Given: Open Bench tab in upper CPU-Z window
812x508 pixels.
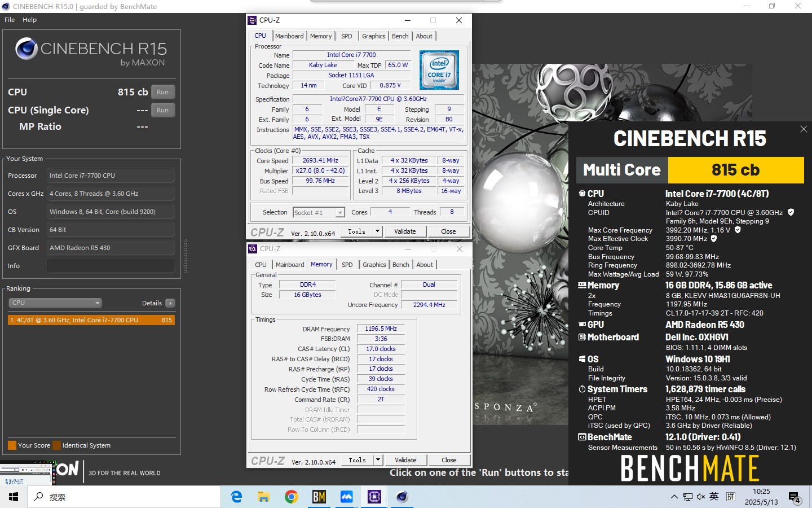Looking at the screenshot, I should click(400, 36).
